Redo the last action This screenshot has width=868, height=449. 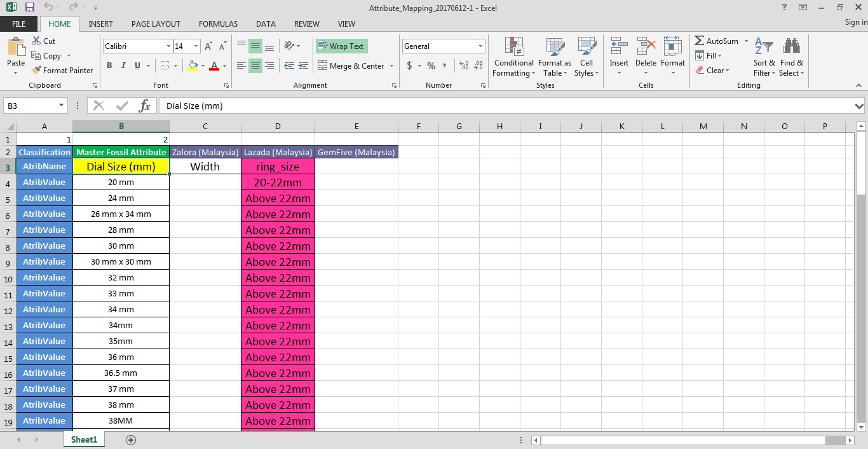73,8
